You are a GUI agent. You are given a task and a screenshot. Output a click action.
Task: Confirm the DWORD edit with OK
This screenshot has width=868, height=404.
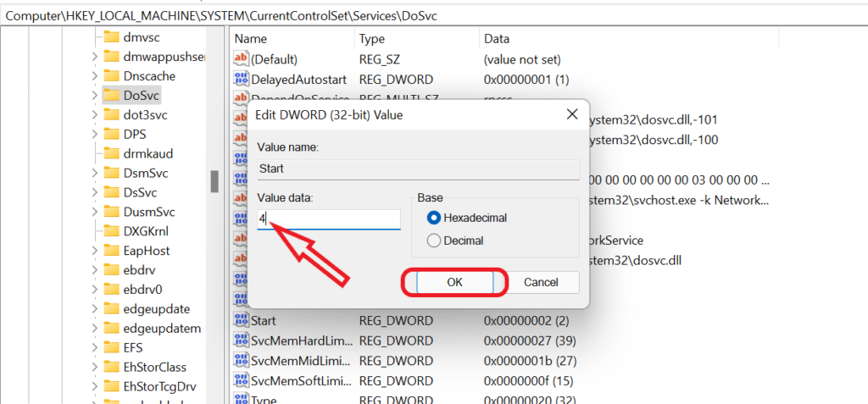(x=454, y=282)
